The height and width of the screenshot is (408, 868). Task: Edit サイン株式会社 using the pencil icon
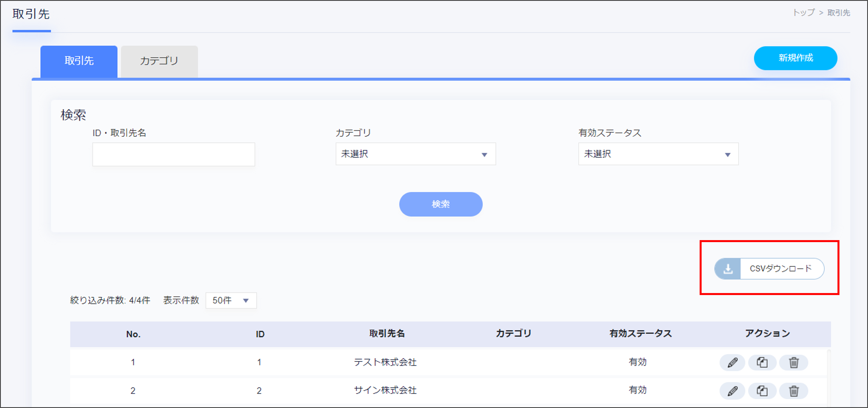coord(732,391)
